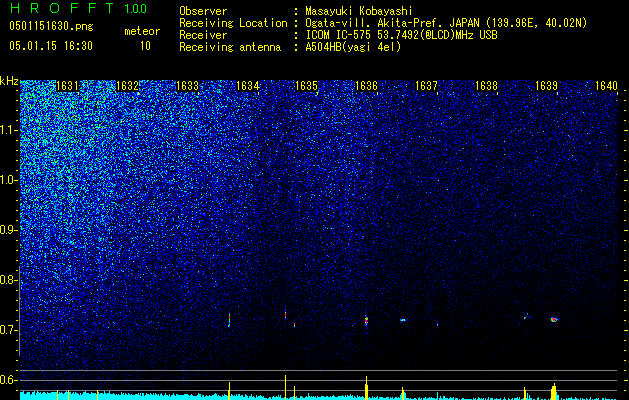Click the 1632 time marker

127,86
